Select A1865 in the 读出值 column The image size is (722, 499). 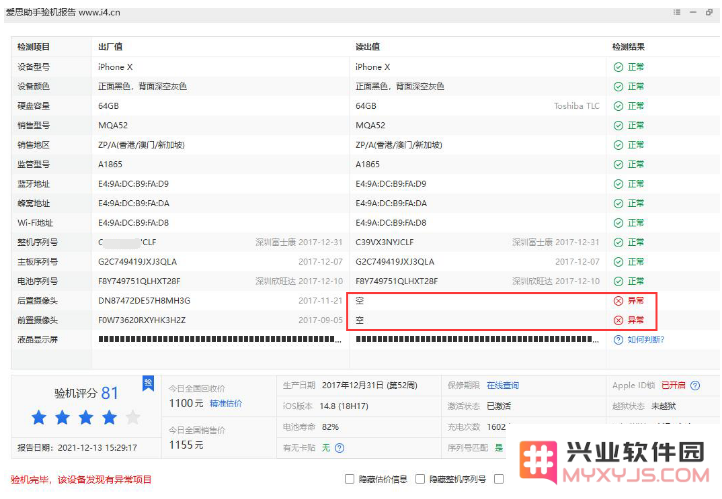click(x=367, y=164)
